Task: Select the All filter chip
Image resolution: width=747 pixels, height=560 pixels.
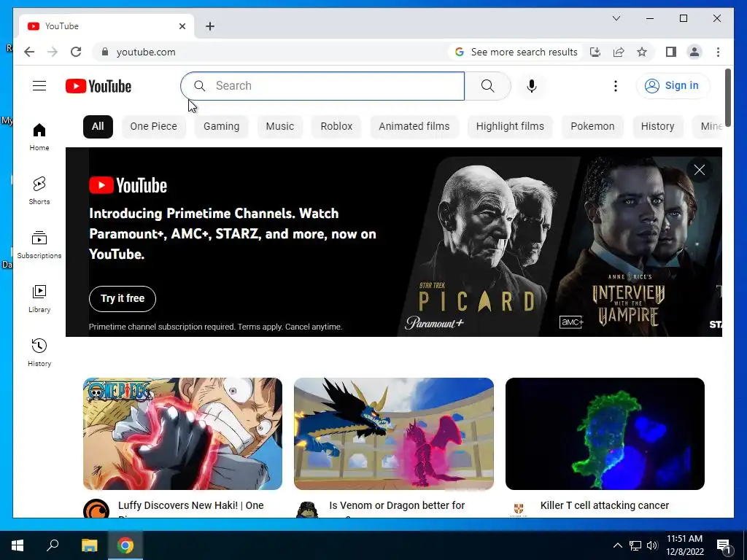Action: (98, 127)
